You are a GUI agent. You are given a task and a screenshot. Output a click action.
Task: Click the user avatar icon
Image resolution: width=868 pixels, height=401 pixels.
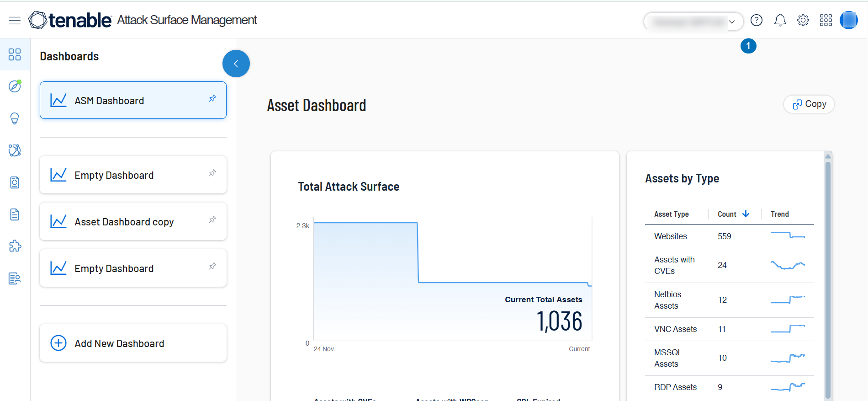tap(848, 21)
